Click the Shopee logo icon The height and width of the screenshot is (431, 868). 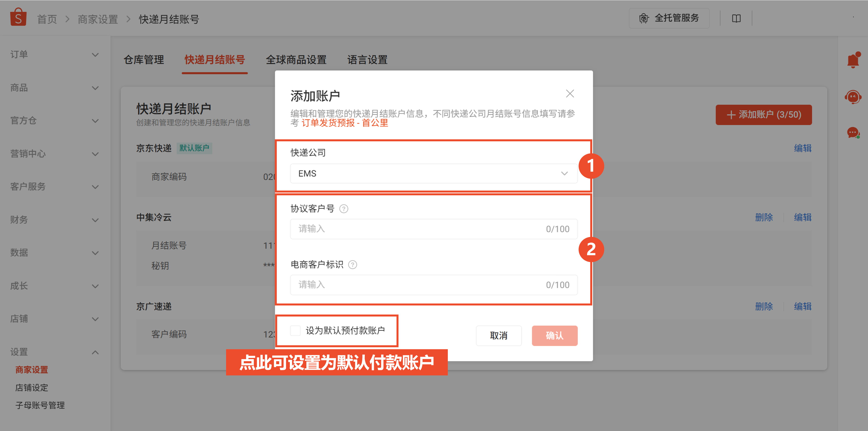(x=18, y=17)
